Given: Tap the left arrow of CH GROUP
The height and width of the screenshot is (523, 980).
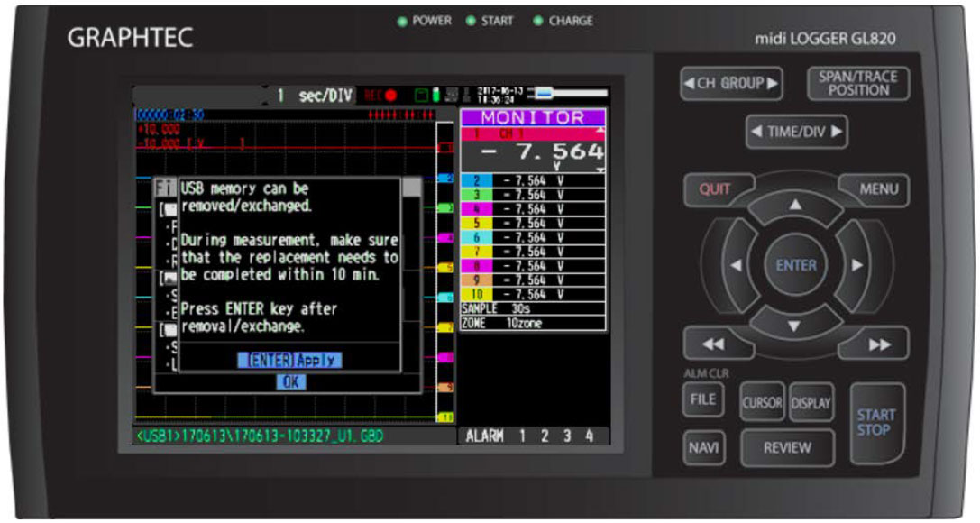Looking at the screenshot, I should (689, 83).
